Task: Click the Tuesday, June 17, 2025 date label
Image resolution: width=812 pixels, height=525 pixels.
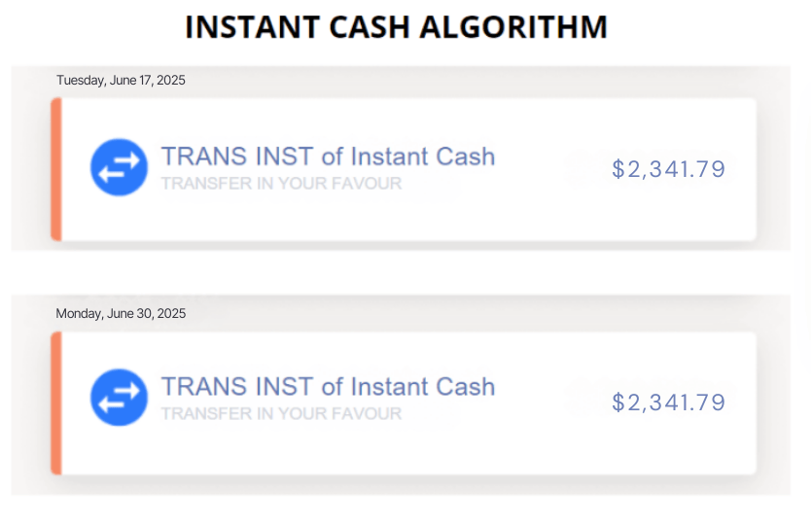Action: click(121, 81)
